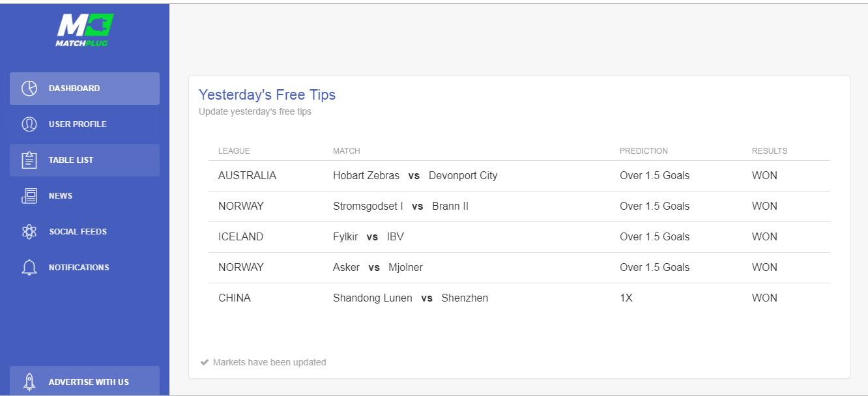Click the MatchPlug logo
This screenshot has width=868, height=396.
tap(85, 30)
